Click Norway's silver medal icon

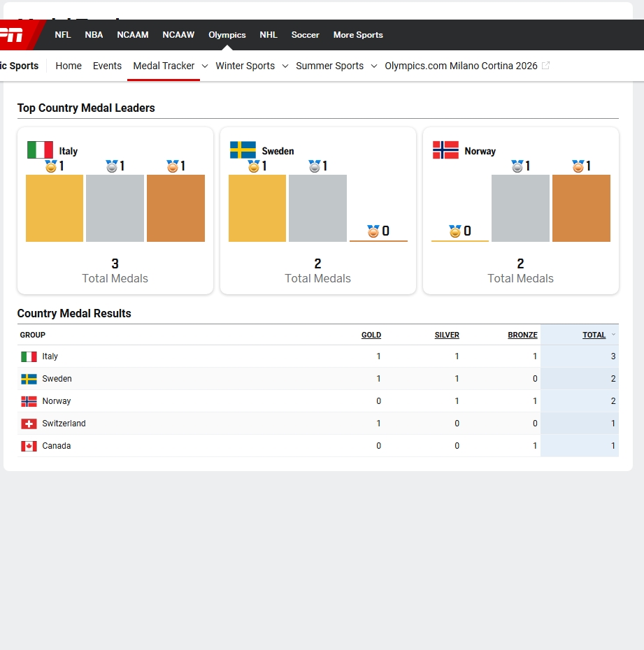coord(517,166)
